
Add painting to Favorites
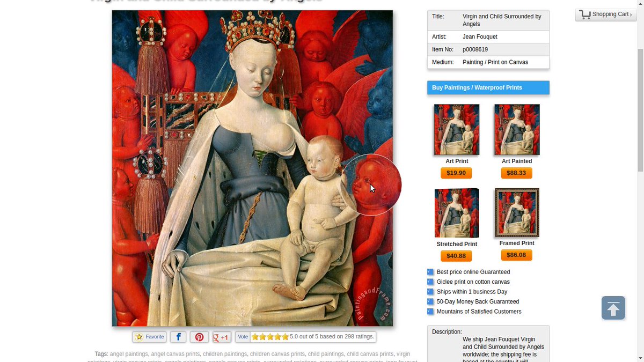coord(150,337)
